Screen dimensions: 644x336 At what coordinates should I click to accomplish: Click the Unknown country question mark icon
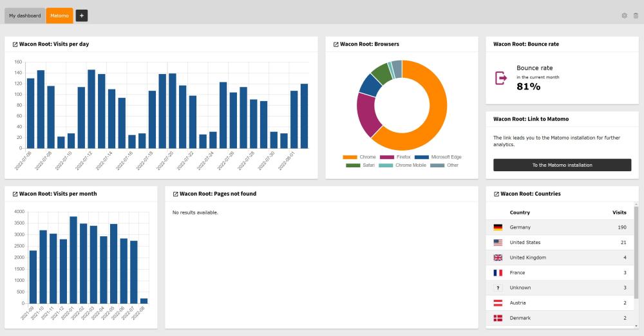click(x=498, y=288)
